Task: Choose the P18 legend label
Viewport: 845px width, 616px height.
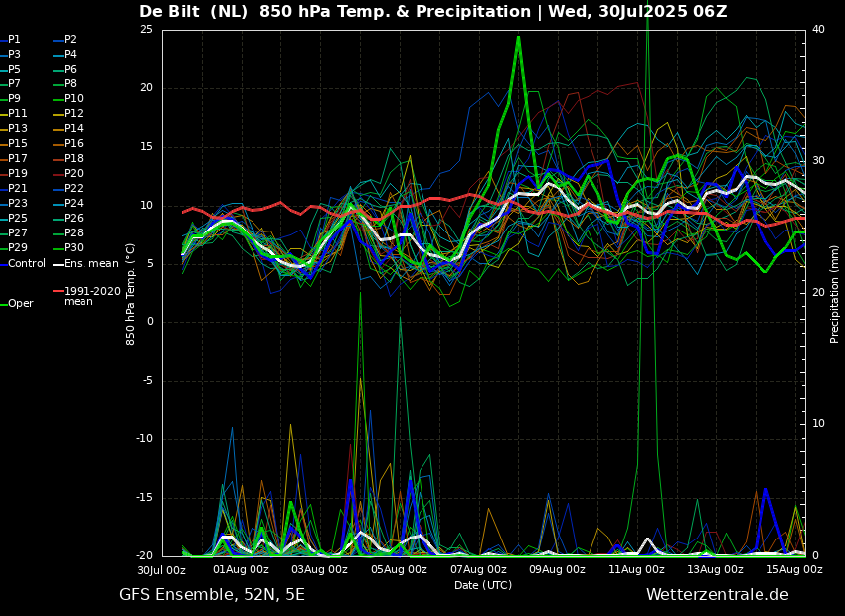Action: 74,158
